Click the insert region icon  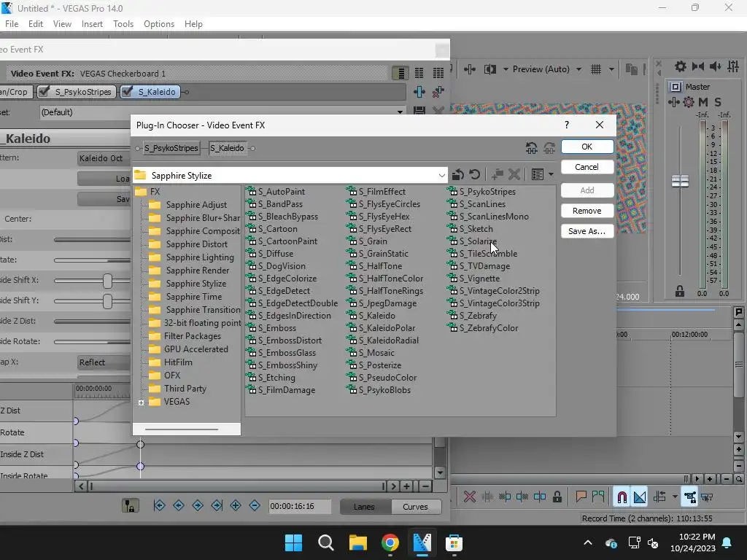598,497
